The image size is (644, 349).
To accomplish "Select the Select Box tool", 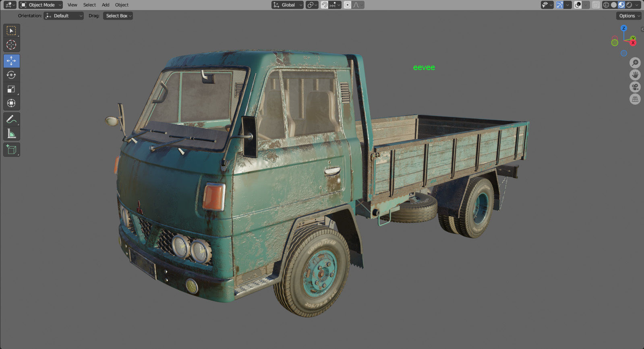I will click(11, 31).
